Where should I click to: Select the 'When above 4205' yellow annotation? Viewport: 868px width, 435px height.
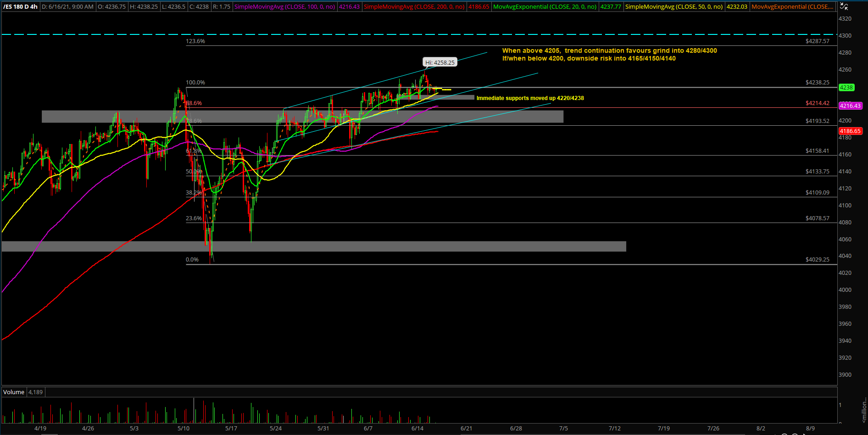coord(609,51)
